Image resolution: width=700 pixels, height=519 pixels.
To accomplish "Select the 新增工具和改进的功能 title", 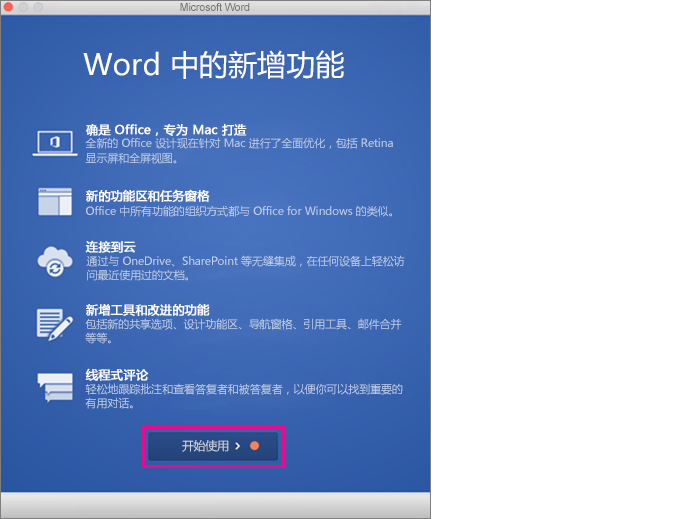I will tap(147, 310).
